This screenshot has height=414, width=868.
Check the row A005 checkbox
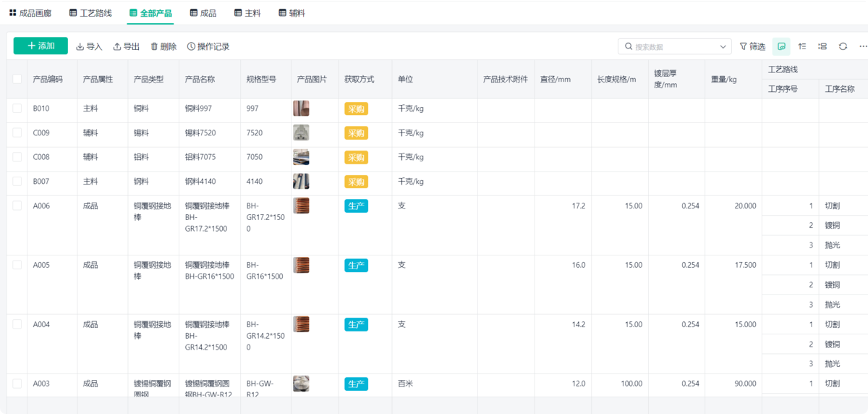point(17,265)
